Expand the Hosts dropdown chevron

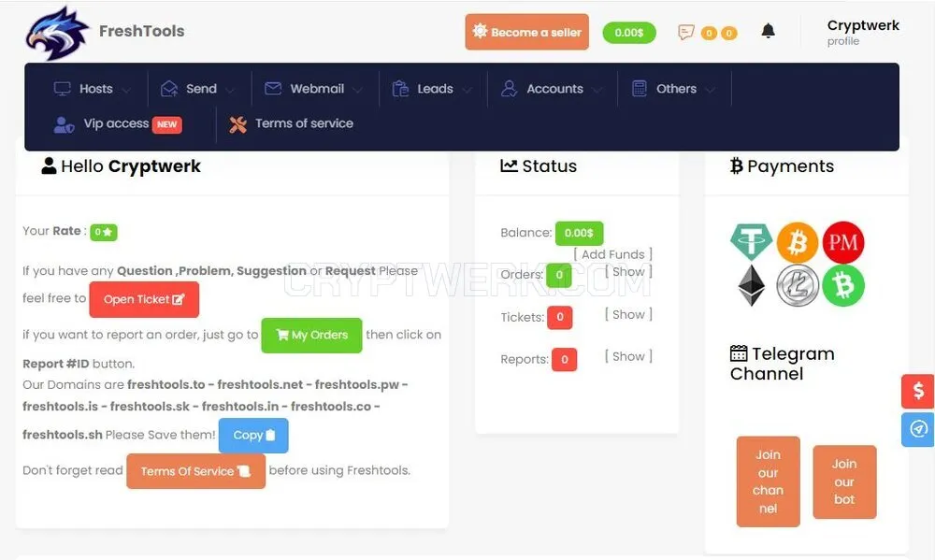[126, 90]
